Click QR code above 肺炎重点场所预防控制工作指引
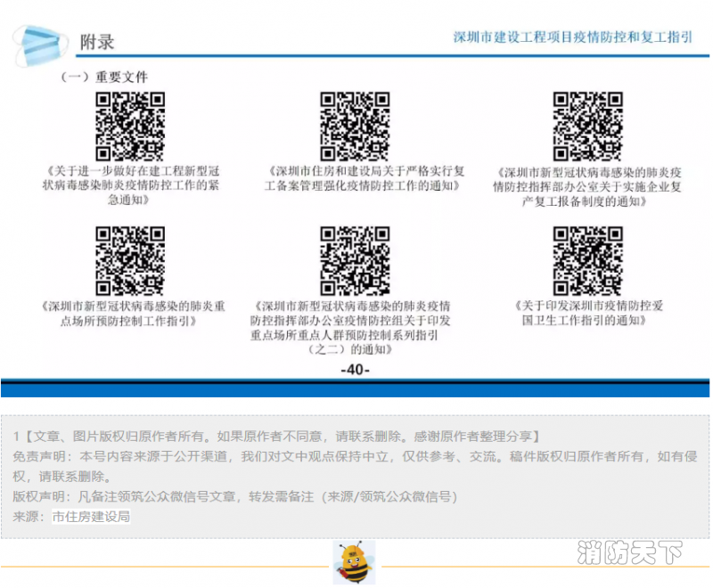Viewport: 713px width, 588px height. pyautogui.click(x=130, y=261)
